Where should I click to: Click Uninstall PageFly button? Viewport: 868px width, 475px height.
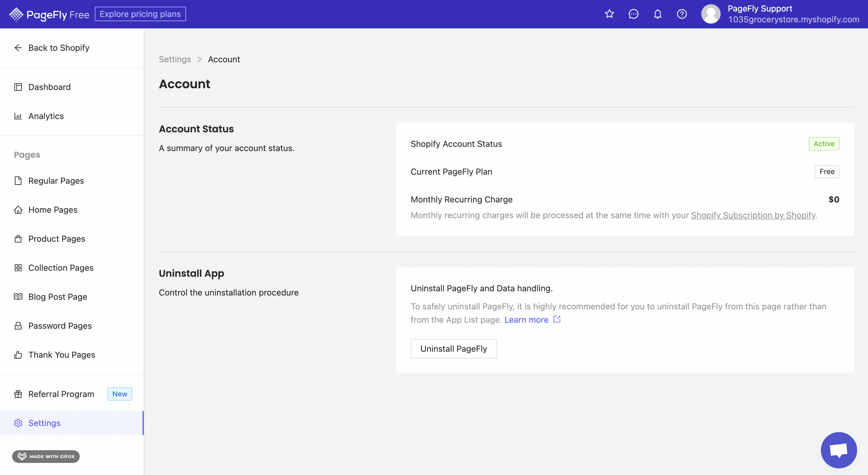[454, 349]
